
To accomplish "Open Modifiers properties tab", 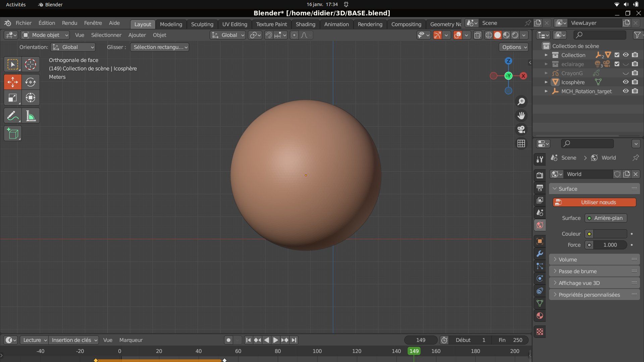I will click(540, 254).
